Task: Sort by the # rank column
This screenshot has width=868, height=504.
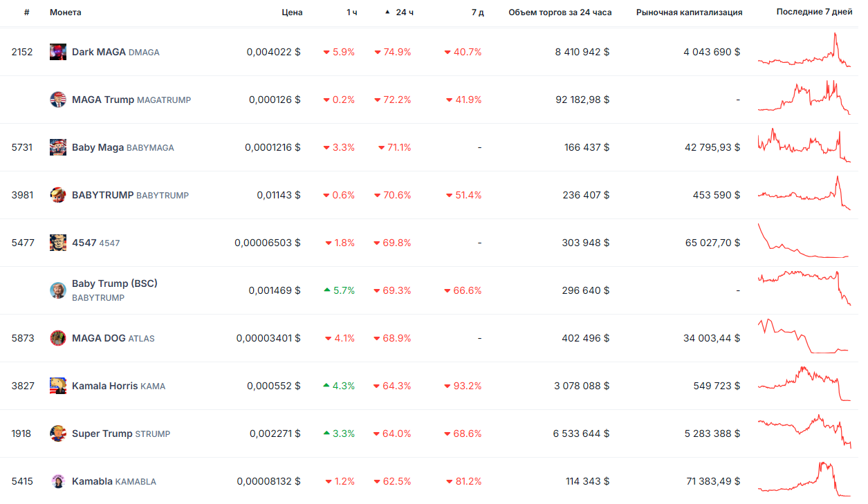Action: point(26,12)
